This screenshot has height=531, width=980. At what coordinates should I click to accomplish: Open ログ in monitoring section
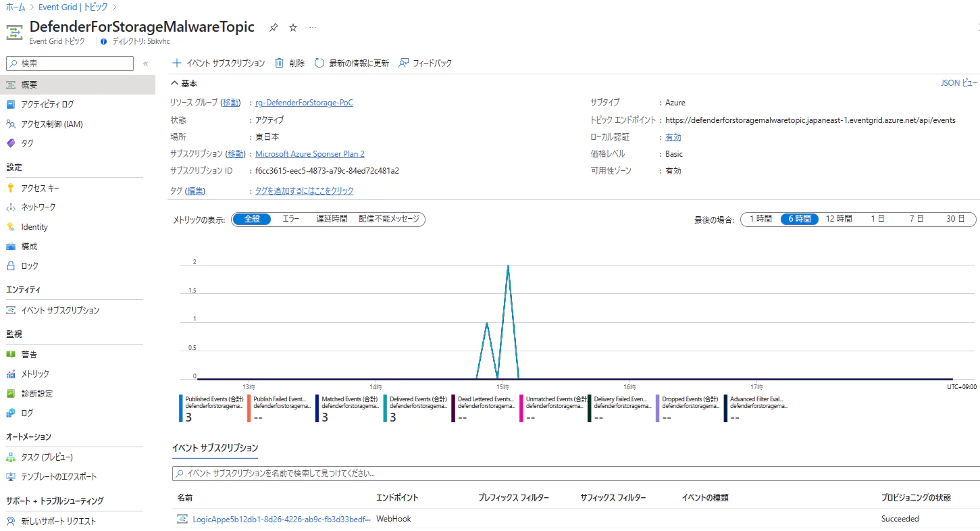click(27, 413)
